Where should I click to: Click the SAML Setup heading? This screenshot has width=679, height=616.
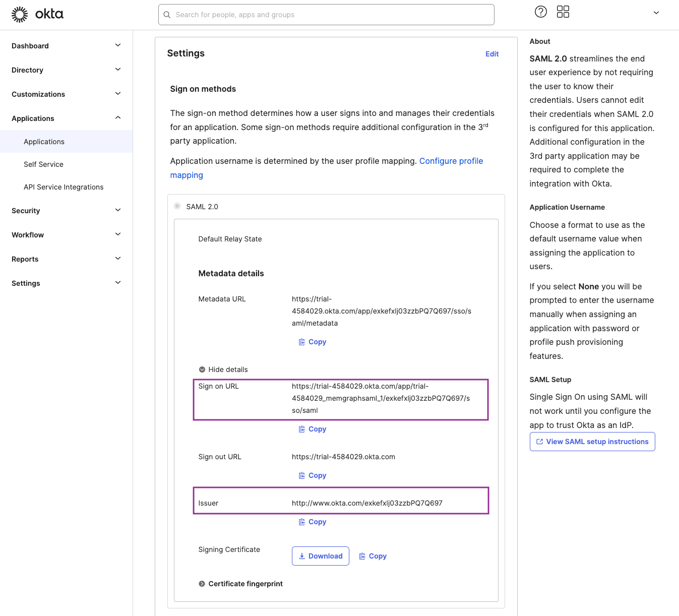(x=550, y=380)
